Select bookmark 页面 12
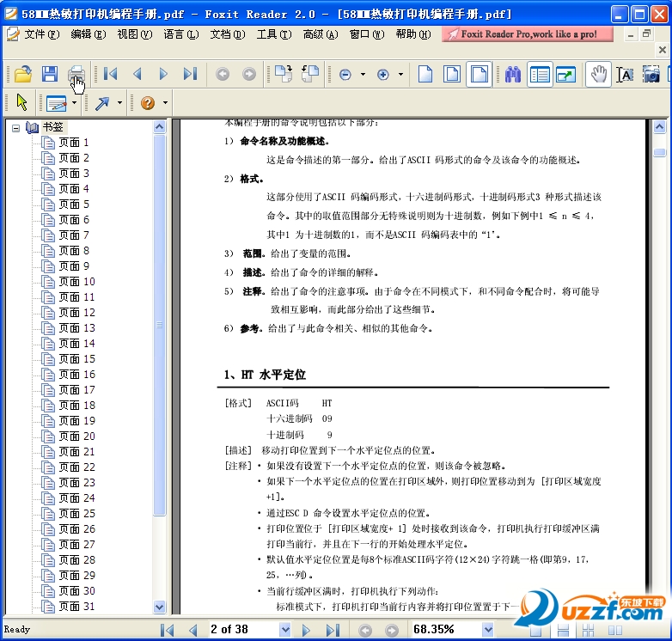Viewport: 672px width, 641px height. pos(76,313)
